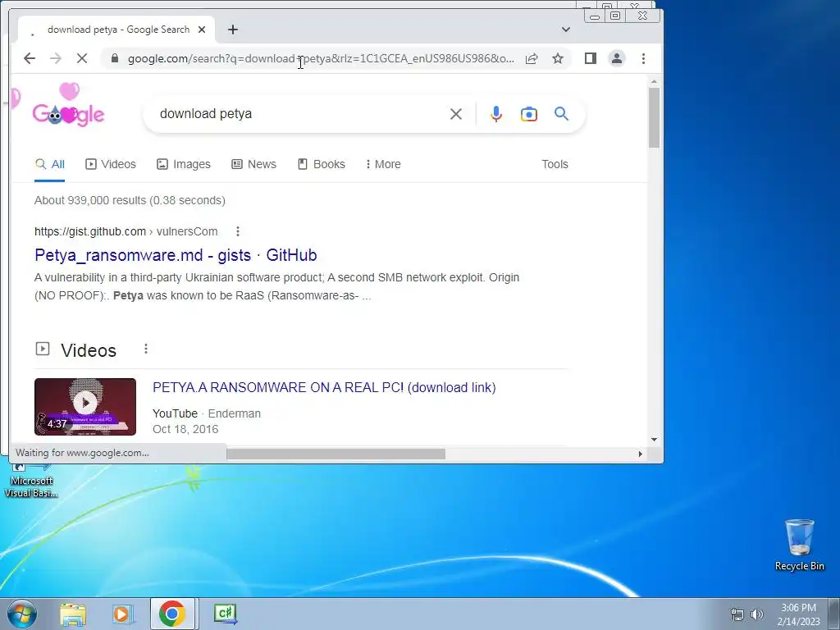Click 'About 939,000 results' text

pyautogui.click(x=130, y=200)
